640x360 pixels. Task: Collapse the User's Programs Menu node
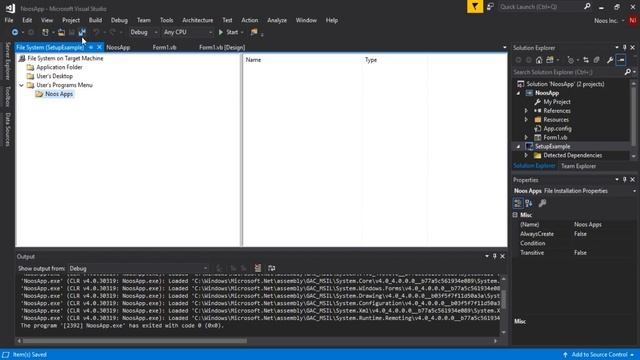click(21, 85)
